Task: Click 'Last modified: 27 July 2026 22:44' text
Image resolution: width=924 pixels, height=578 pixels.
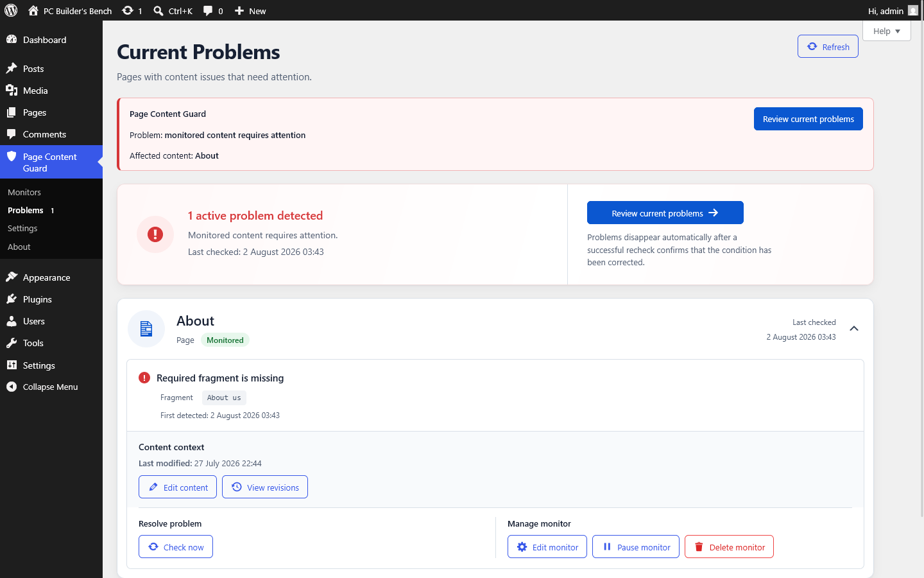Action: point(200,463)
